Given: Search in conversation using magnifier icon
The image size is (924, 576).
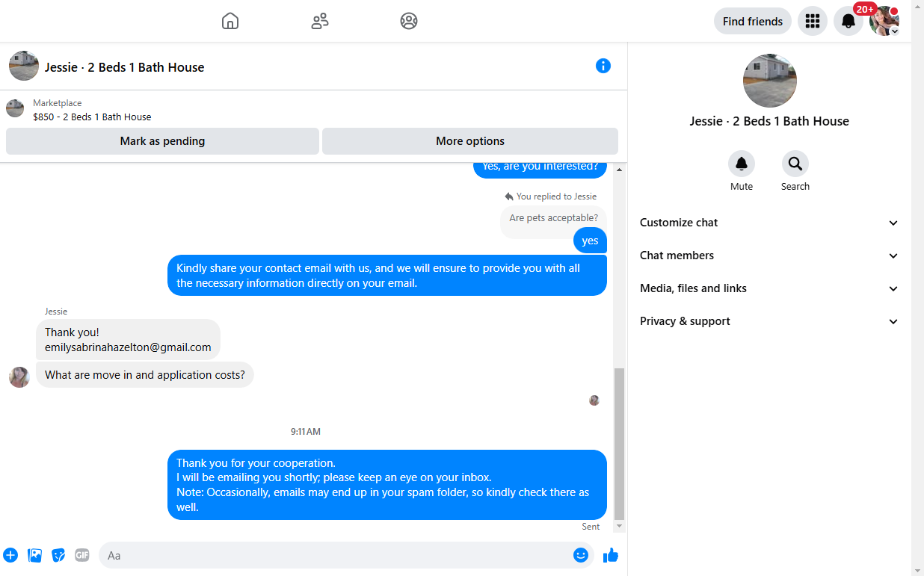Looking at the screenshot, I should [795, 164].
